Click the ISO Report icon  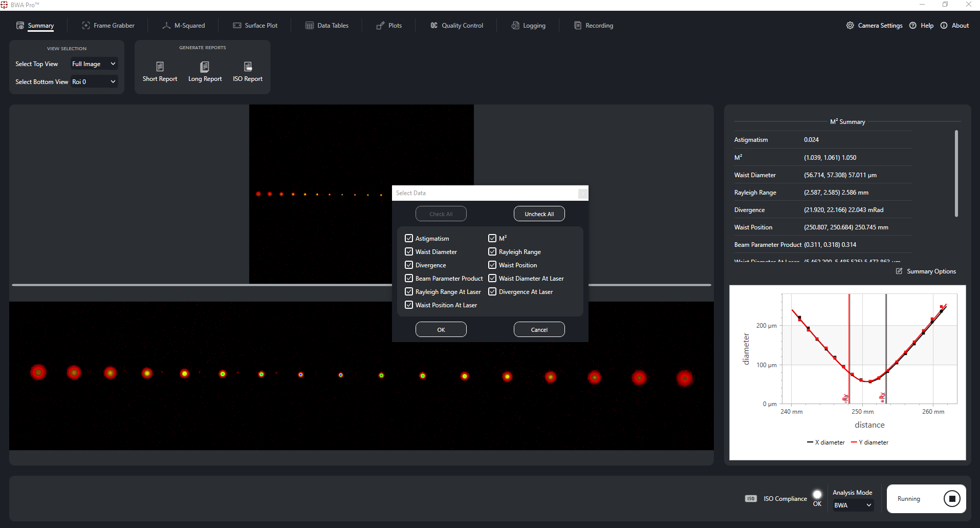coord(248,67)
